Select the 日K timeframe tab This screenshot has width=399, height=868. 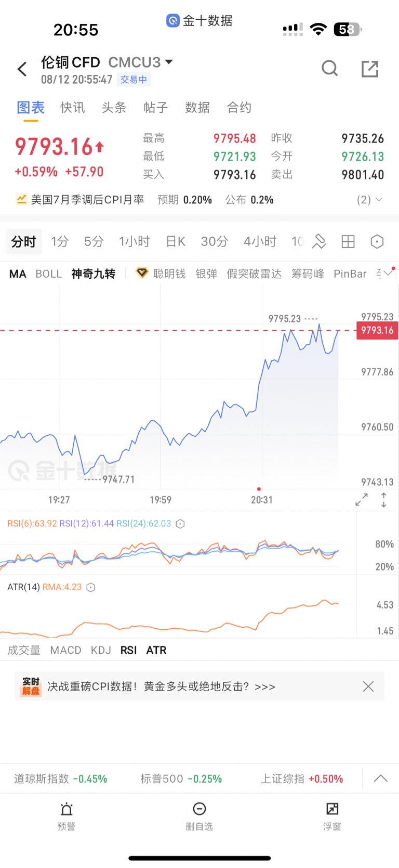(176, 241)
